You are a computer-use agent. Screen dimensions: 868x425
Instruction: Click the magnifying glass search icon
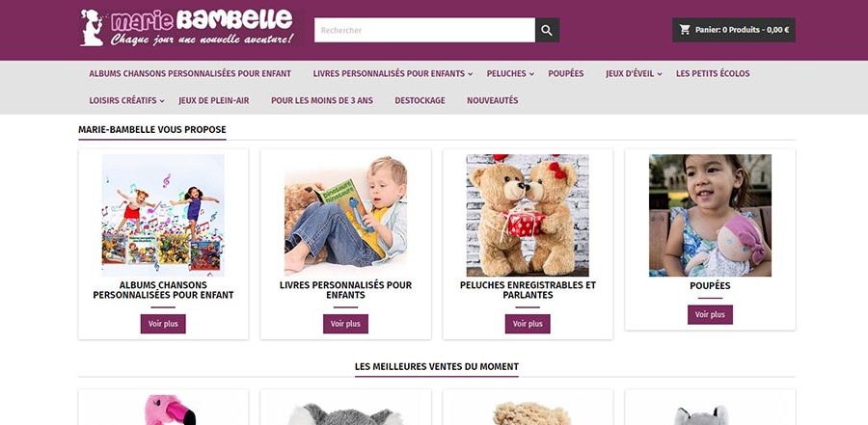click(x=547, y=31)
